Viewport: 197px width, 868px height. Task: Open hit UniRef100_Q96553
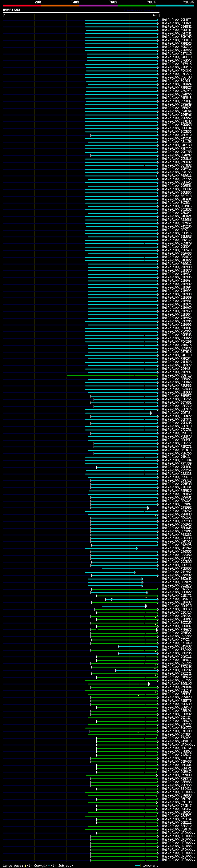(x=177, y=551)
